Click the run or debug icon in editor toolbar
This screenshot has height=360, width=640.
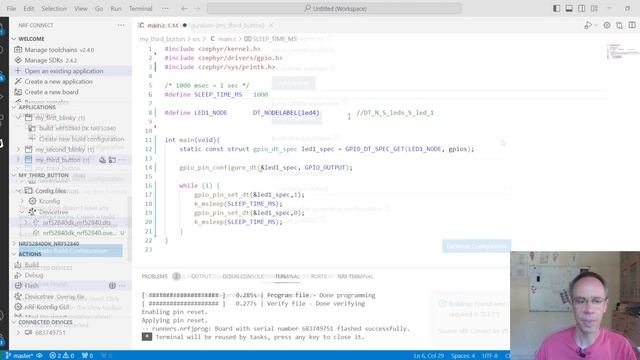click(588, 25)
